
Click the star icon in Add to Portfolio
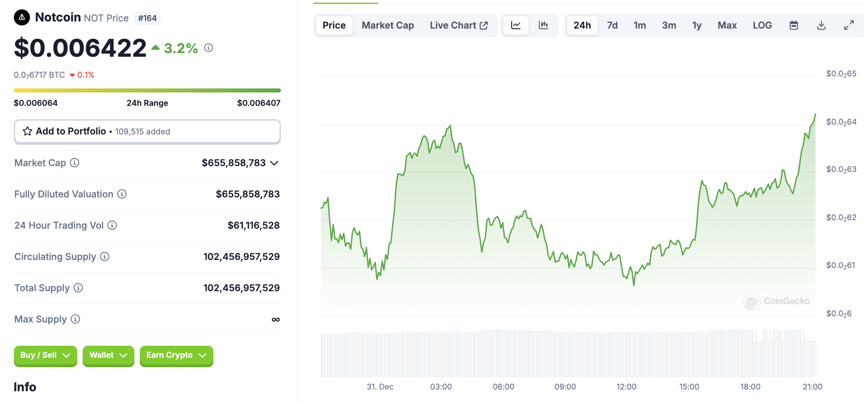point(27,131)
